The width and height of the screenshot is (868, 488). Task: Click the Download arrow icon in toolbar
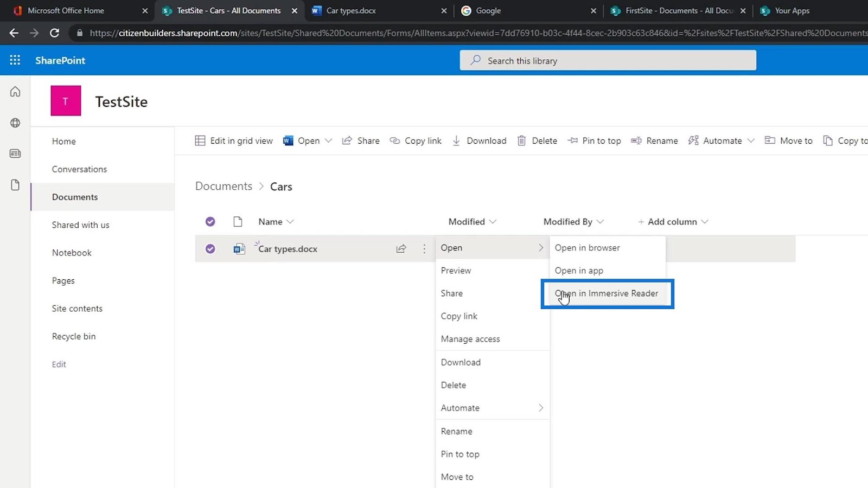pos(456,140)
